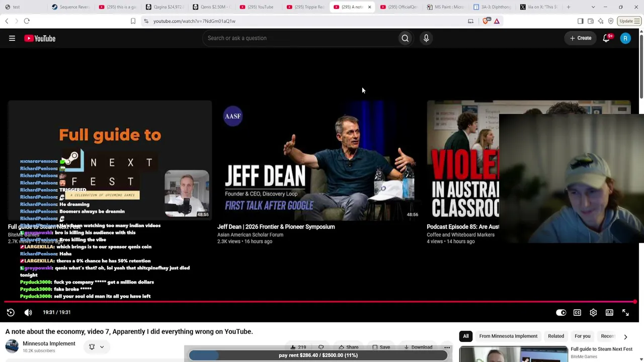Select the For you filter chip

pos(583,336)
